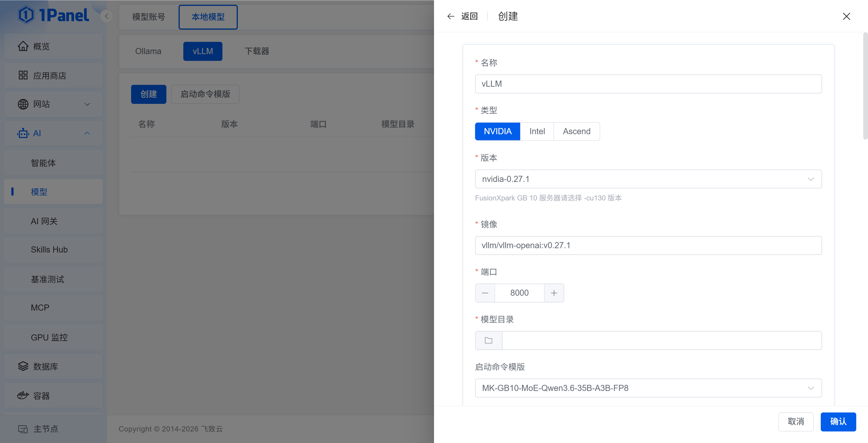Open the 概览 home icon

tap(23, 46)
